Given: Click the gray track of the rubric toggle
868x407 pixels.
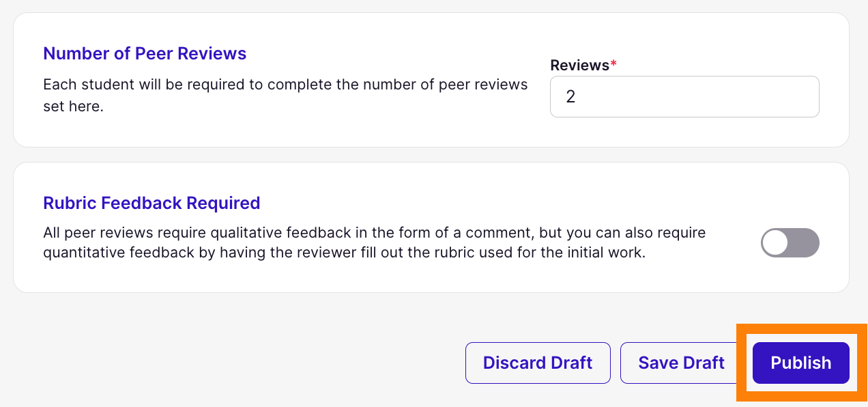Looking at the screenshot, I should (805, 242).
